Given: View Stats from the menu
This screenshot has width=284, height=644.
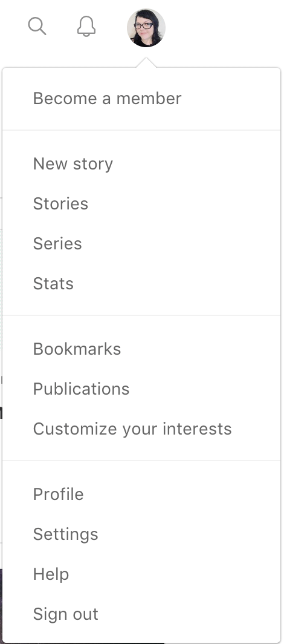Looking at the screenshot, I should click(x=53, y=283).
